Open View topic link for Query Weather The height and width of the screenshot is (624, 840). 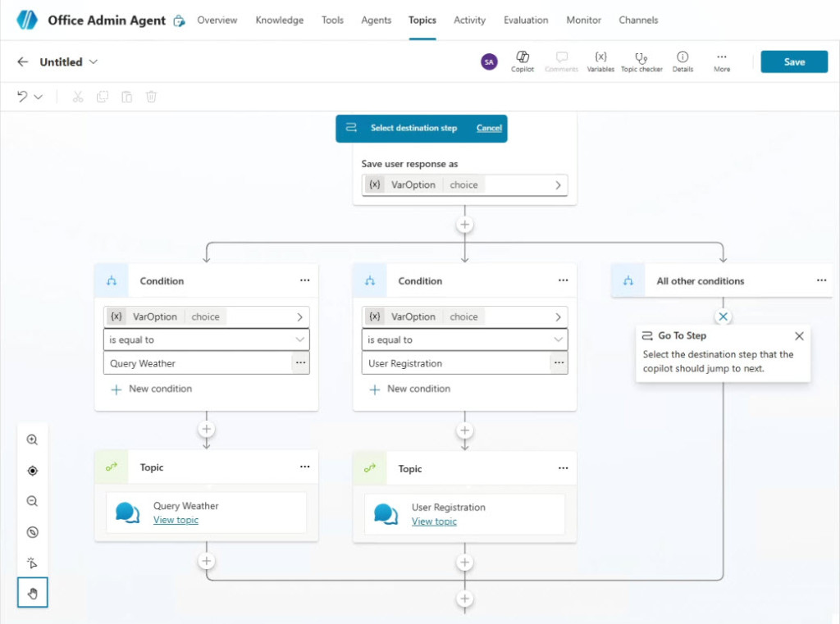tap(176, 520)
